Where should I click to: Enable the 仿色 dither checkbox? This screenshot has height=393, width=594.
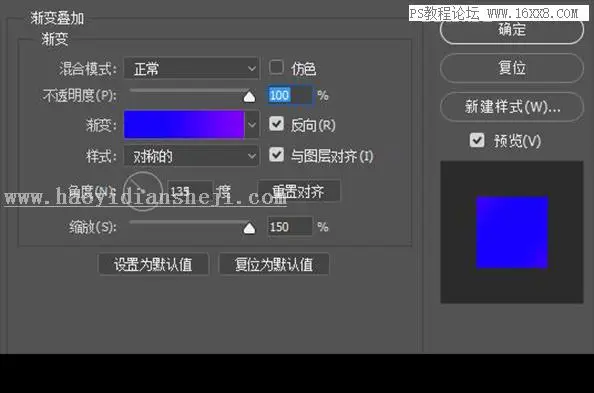(x=276, y=67)
